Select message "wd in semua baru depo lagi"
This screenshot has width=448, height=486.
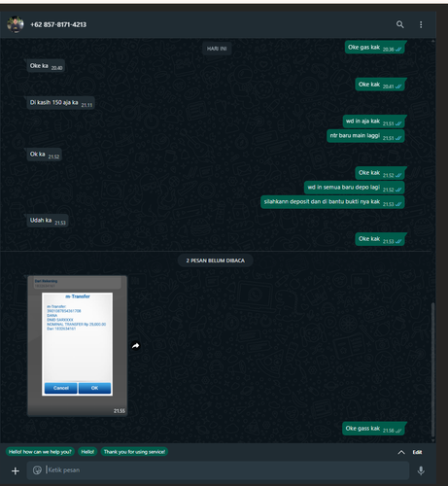click(x=355, y=188)
